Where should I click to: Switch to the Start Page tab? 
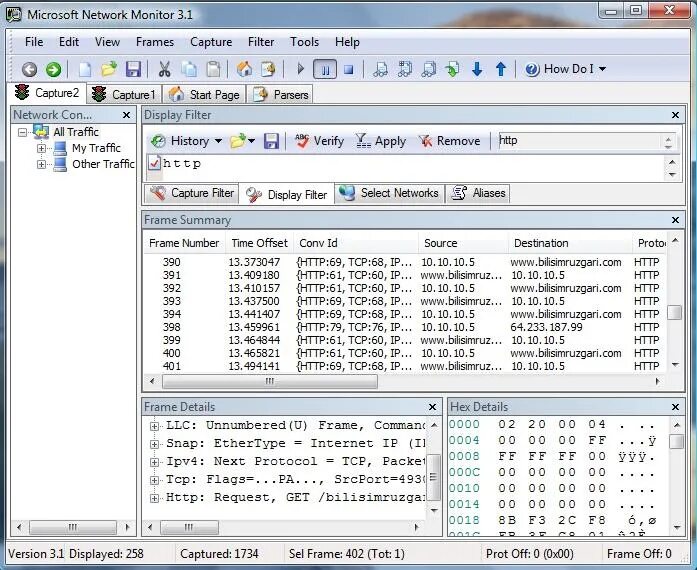(x=204, y=94)
